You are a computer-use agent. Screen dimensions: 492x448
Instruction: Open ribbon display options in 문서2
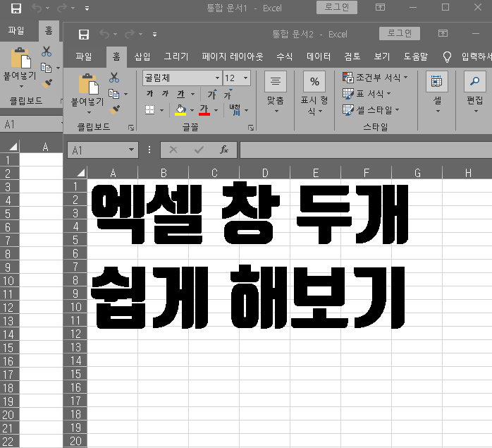pyautogui.click(x=443, y=33)
